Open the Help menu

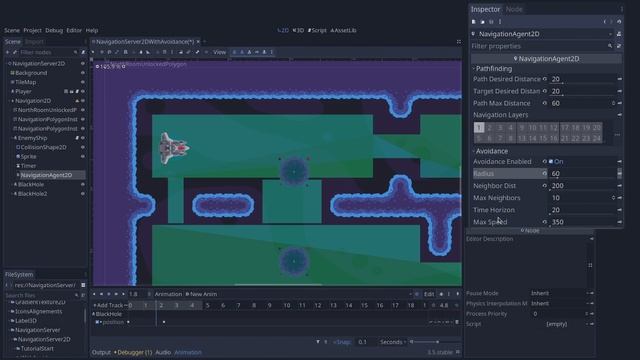point(92,30)
